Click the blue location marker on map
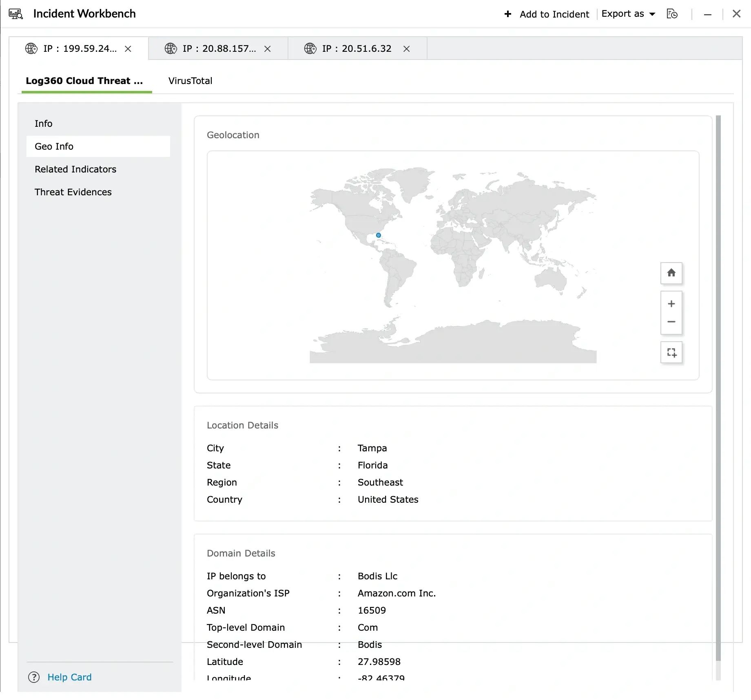The image size is (751, 700). pos(379,235)
